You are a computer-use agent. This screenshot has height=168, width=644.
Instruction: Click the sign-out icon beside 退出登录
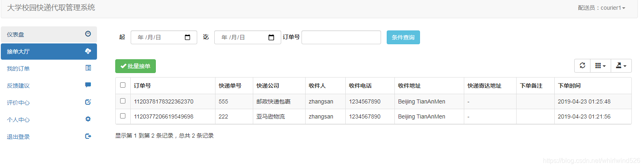[x=88, y=136]
